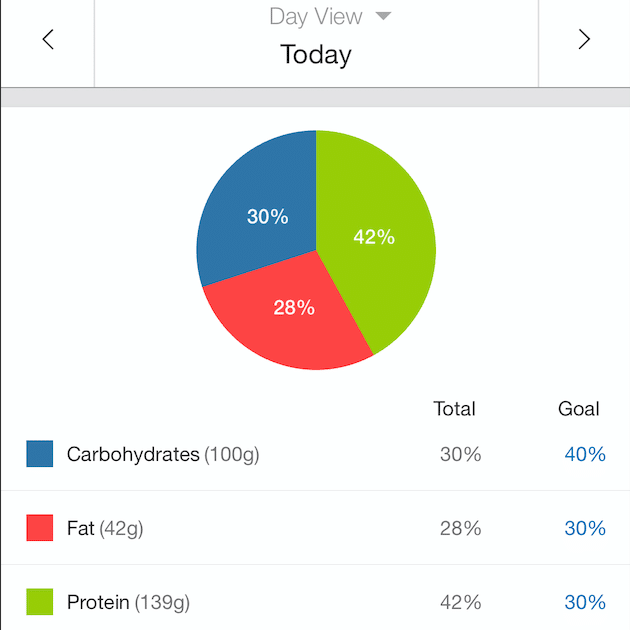Click the green Protein color swatch
630x630 pixels.
39,602
